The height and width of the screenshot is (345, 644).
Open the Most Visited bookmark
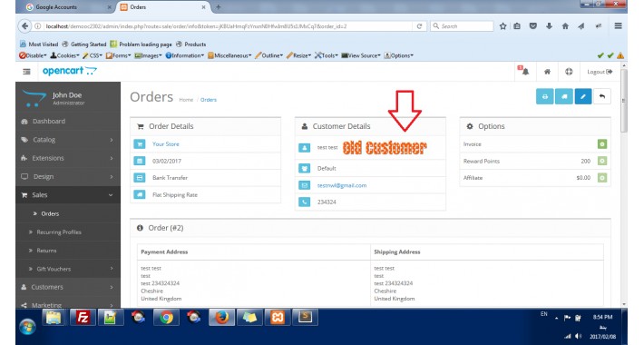(39, 44)
